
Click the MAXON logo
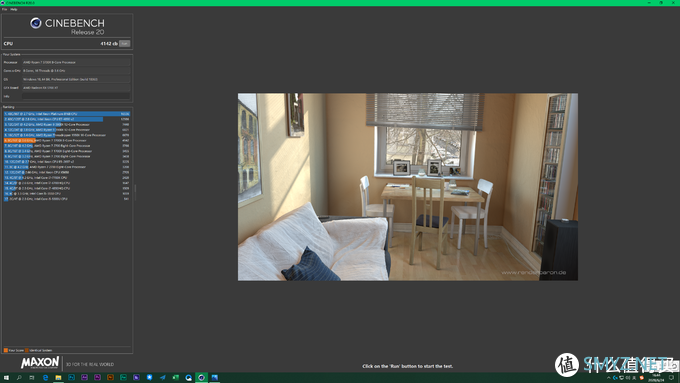(40, 363)
